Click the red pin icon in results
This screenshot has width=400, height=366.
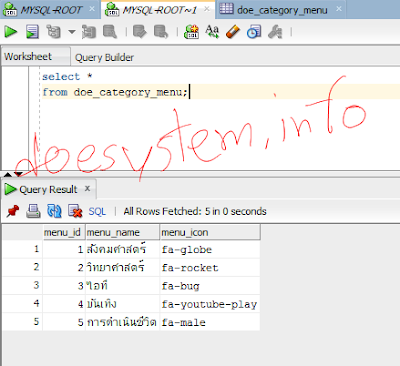coord(13,211)
